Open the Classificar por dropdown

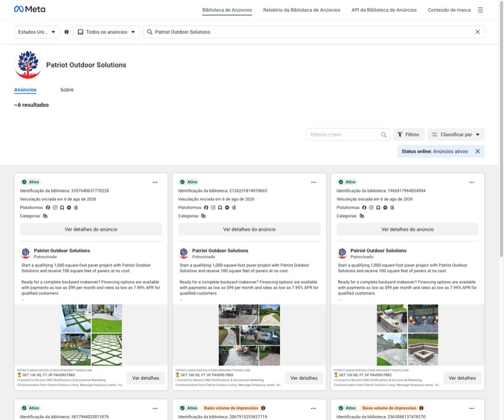456,135
